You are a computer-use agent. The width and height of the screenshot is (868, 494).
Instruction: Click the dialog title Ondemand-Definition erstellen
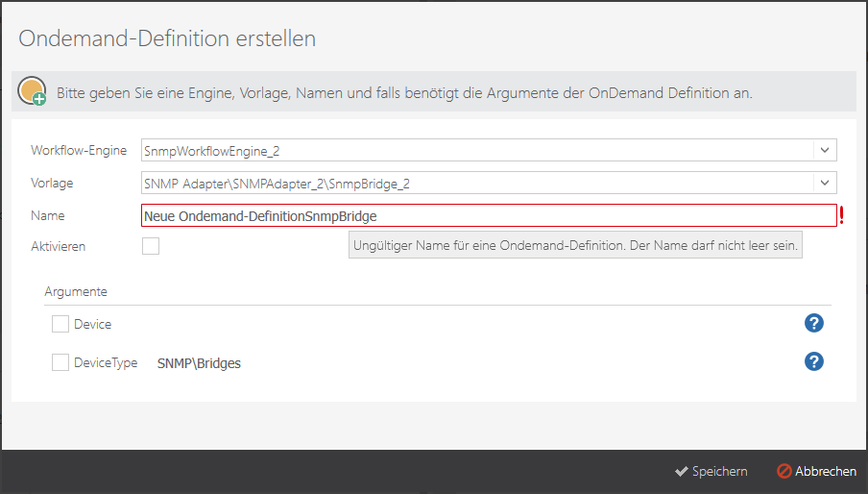pyautogui.click(x=167, y=38)
